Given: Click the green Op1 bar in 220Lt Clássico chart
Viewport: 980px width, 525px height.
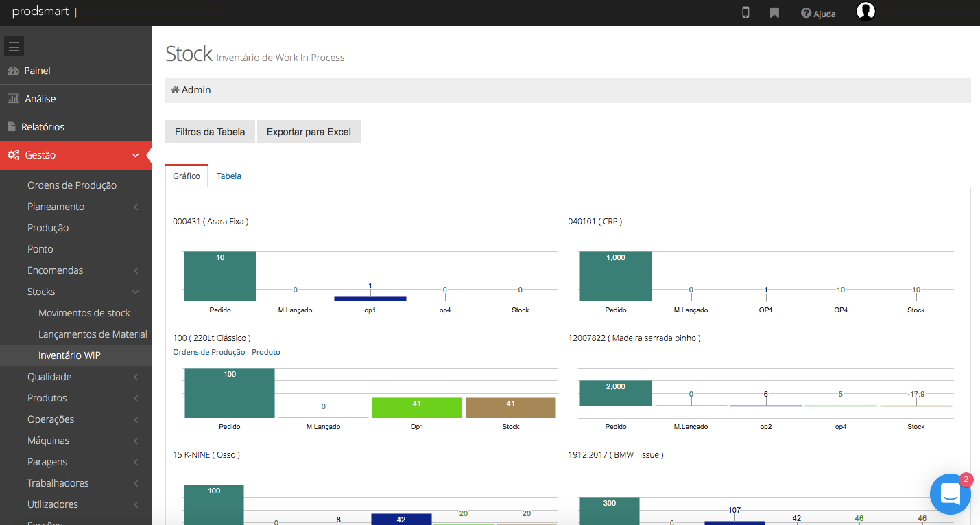Looking at the screenshot, I should coord(417,408).
